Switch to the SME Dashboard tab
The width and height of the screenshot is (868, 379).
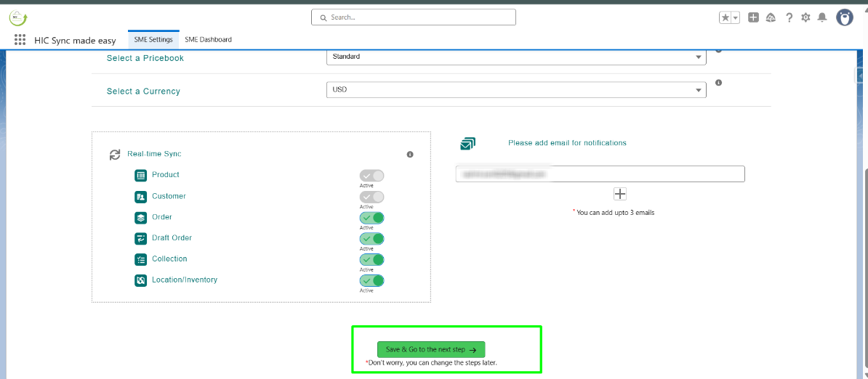click(208, 40)
